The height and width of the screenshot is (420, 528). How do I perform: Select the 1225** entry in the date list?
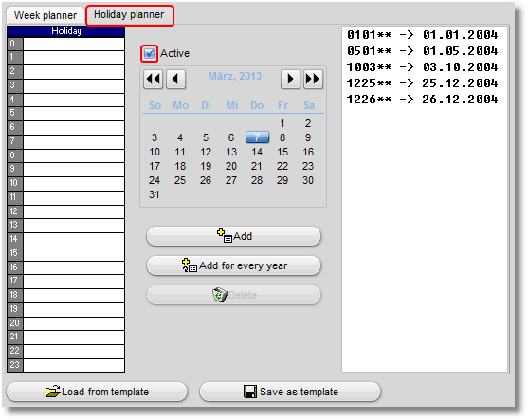pyautogui.click(x=422, y=83)
